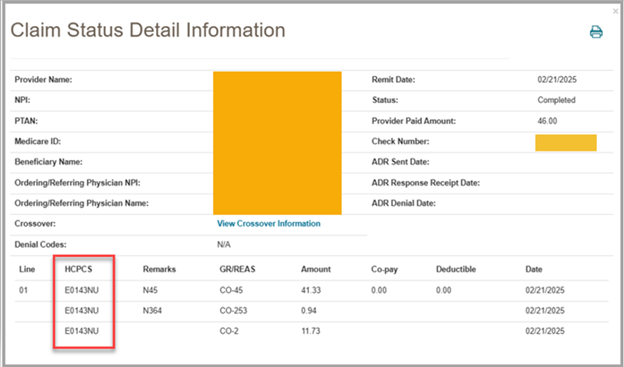Image resolution: width=624 pixels, height=367 pixels.
Task: Click the Crossover label
Action: 35,224
